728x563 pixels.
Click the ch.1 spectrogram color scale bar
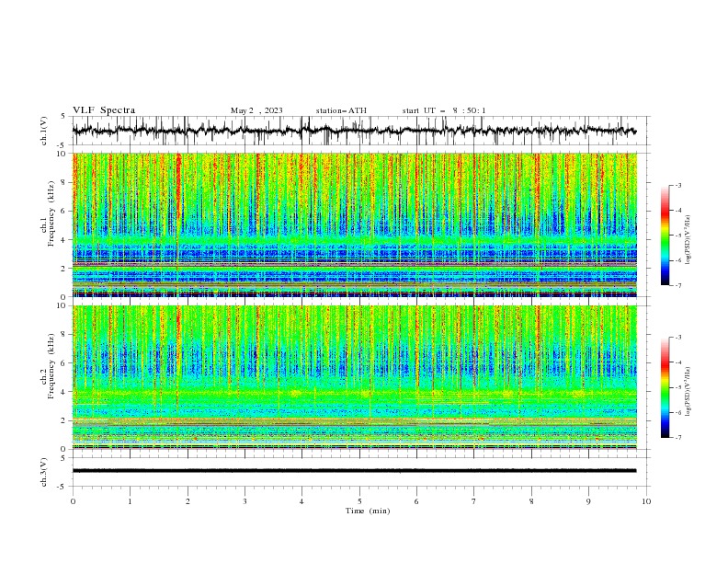665,236
